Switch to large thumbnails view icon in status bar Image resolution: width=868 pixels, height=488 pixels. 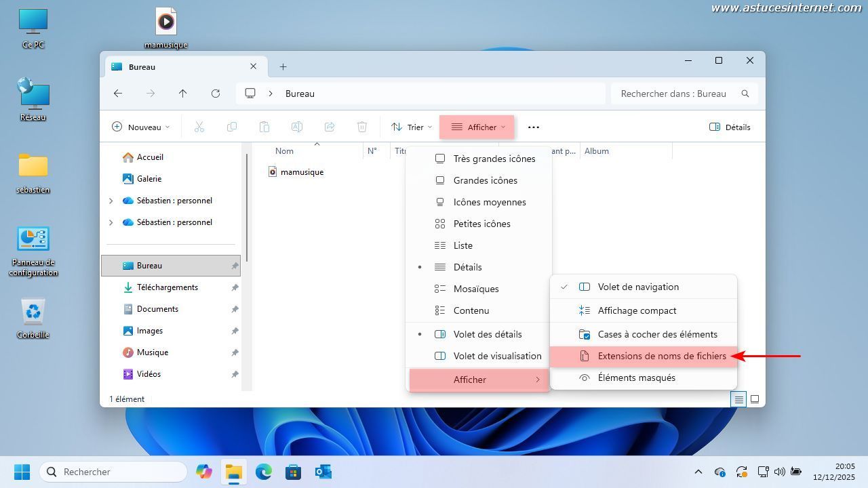(754, 399)
